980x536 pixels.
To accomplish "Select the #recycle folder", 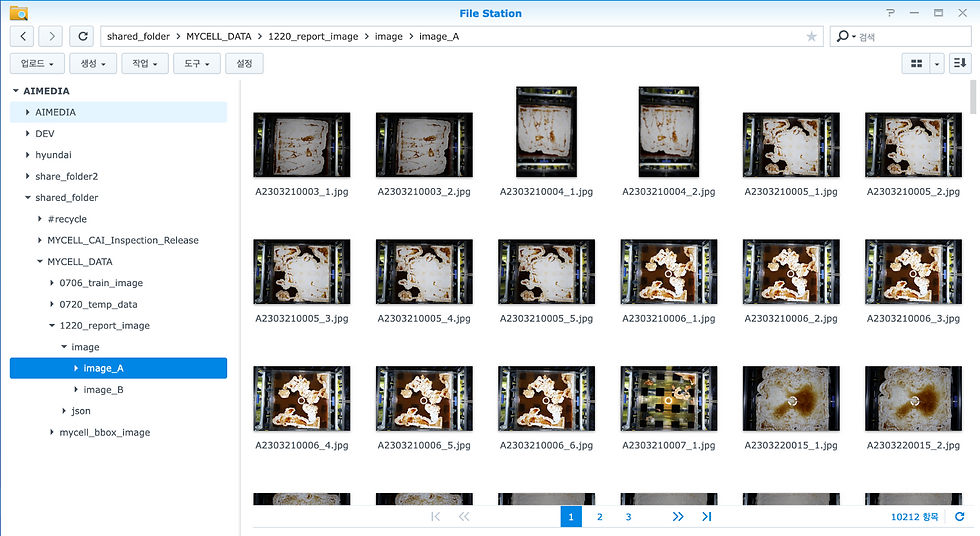I will (67, 219).
